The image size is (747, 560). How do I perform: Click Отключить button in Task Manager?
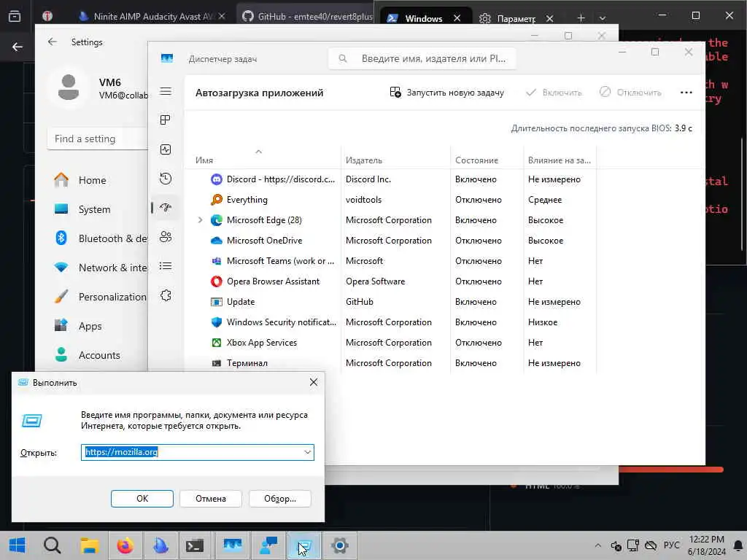click(630, 93)
